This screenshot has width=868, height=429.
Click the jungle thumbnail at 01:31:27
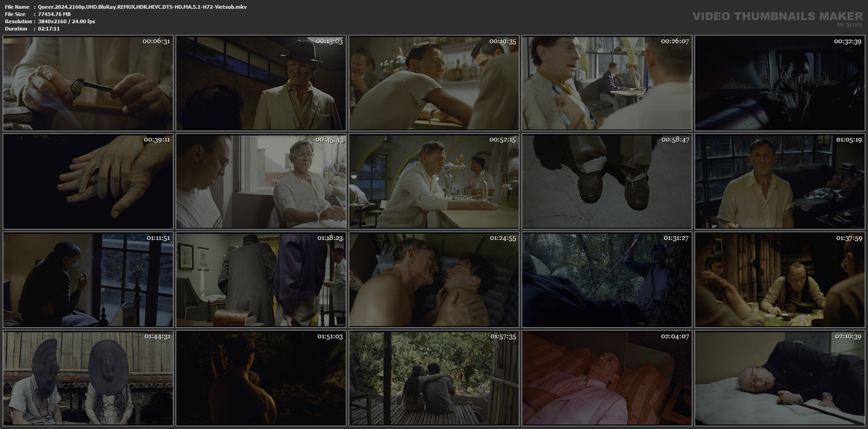tap(607, 280)
